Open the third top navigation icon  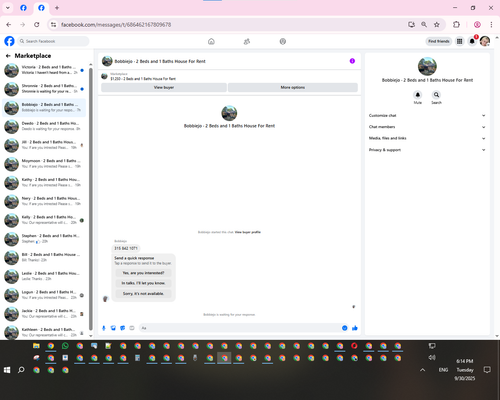point(283,41)
